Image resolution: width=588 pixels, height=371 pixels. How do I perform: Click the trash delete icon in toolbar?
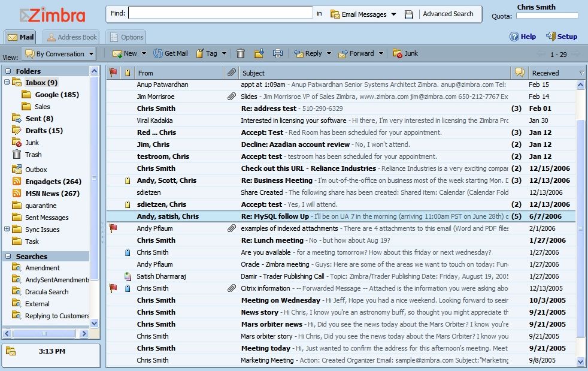point(240,54)
